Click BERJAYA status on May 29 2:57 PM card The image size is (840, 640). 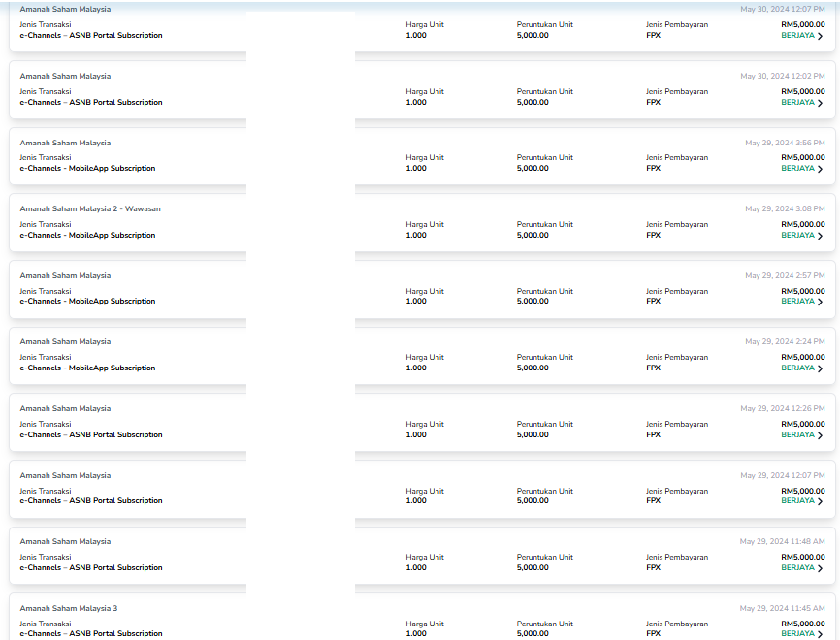797,301
